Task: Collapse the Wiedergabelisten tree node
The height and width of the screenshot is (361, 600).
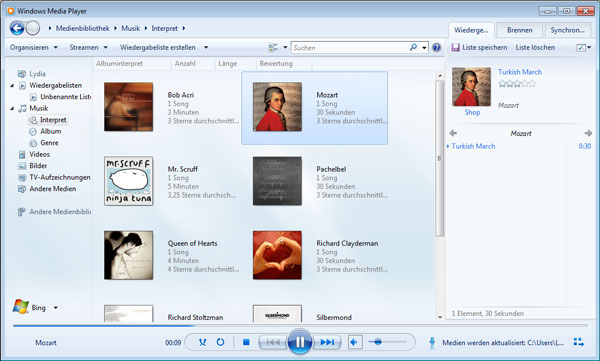Action: (12, 85)
